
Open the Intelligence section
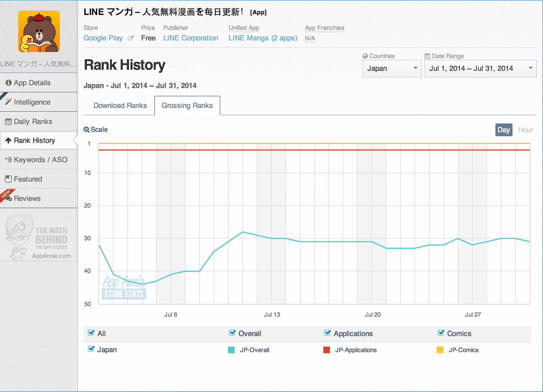[39, 102]
